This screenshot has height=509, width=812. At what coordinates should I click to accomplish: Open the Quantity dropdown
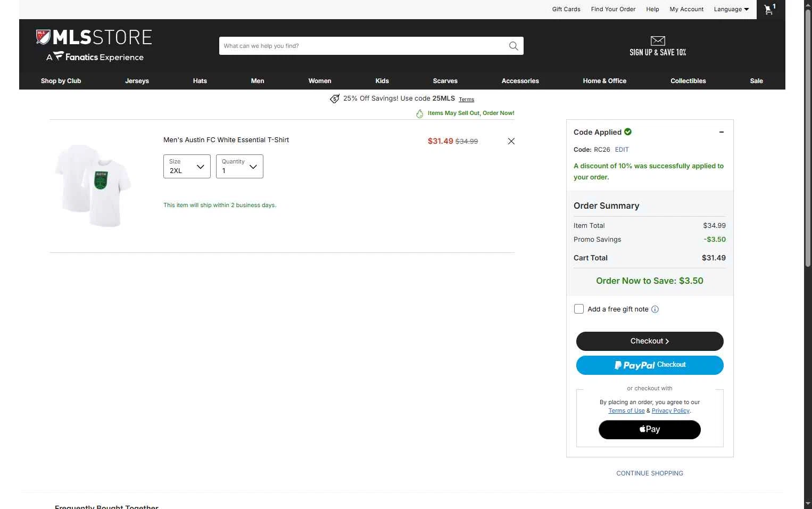239,166
